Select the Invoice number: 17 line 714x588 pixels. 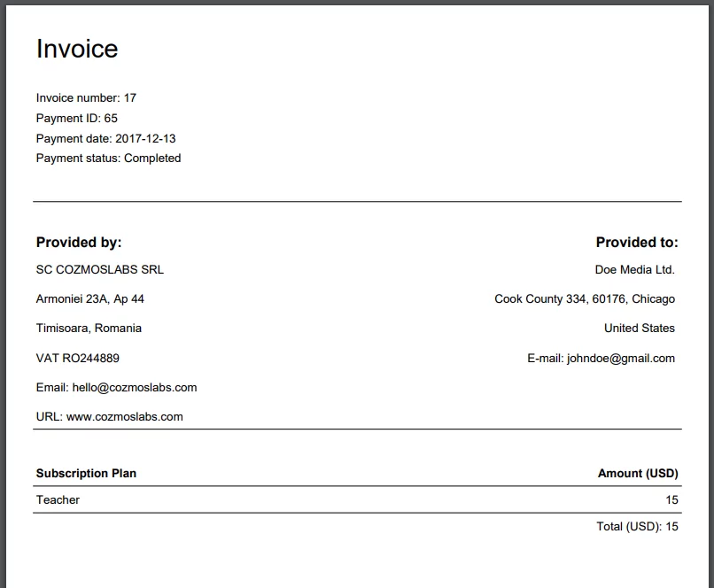tap(86, 97)
